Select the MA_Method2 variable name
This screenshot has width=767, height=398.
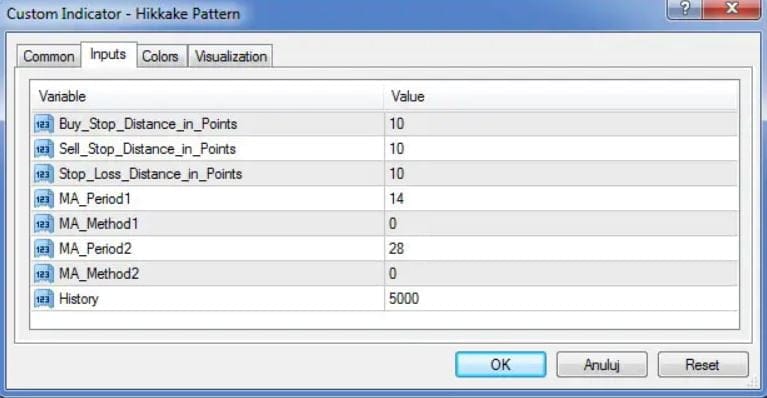99,274
